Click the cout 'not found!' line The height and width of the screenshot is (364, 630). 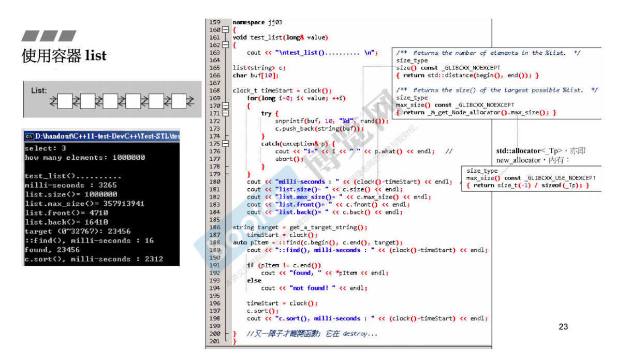point(314,288)
